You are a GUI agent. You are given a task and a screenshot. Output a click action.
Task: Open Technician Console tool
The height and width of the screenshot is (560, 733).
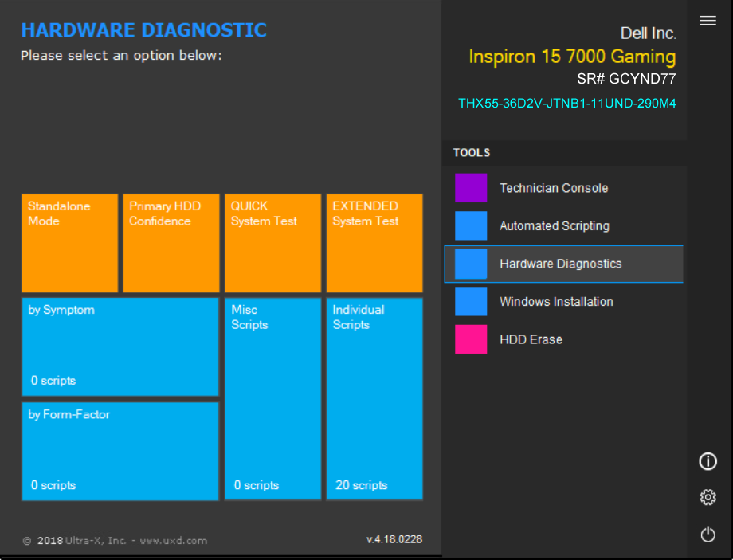pos(564,188)
